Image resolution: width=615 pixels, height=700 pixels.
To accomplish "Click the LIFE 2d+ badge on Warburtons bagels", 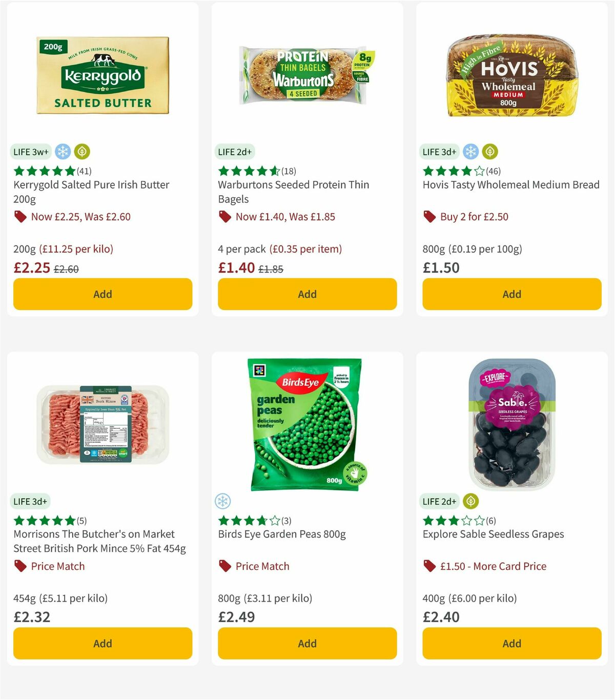I will click(x=234, y=152).
